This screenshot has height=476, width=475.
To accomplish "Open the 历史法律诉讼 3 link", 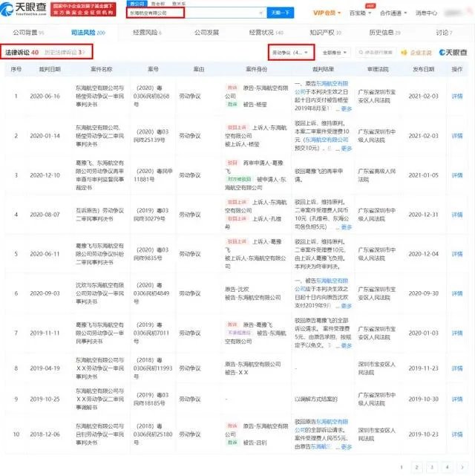I will [65, 52].
